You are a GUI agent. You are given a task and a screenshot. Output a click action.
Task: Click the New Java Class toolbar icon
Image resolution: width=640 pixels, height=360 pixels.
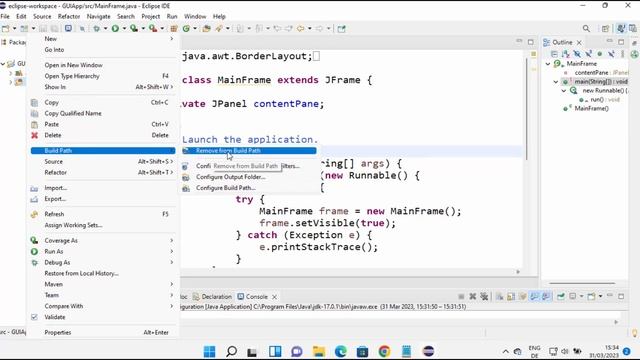click(x=187, y=29)
